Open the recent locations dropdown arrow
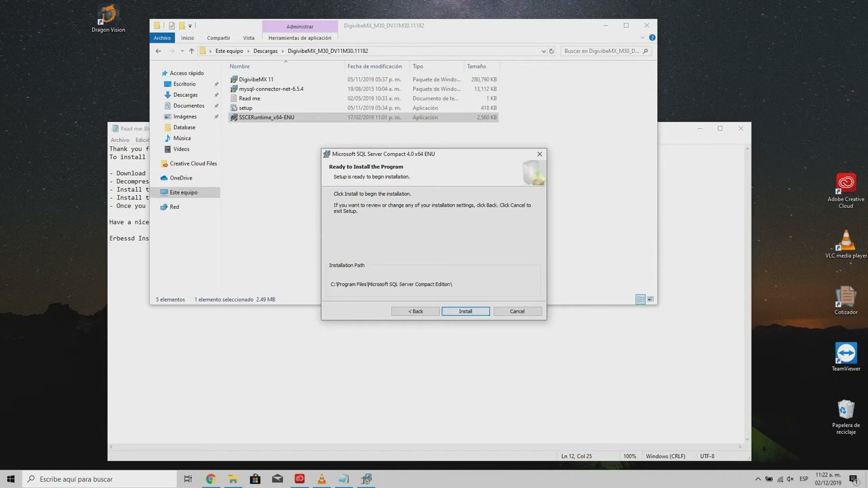This screenshot has width=868, height=488. pyautogui.click(x=182, y=51)
